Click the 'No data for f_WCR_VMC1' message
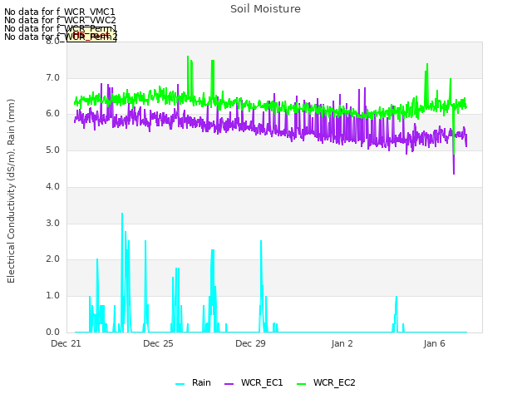532x399 pixels. 60,12
